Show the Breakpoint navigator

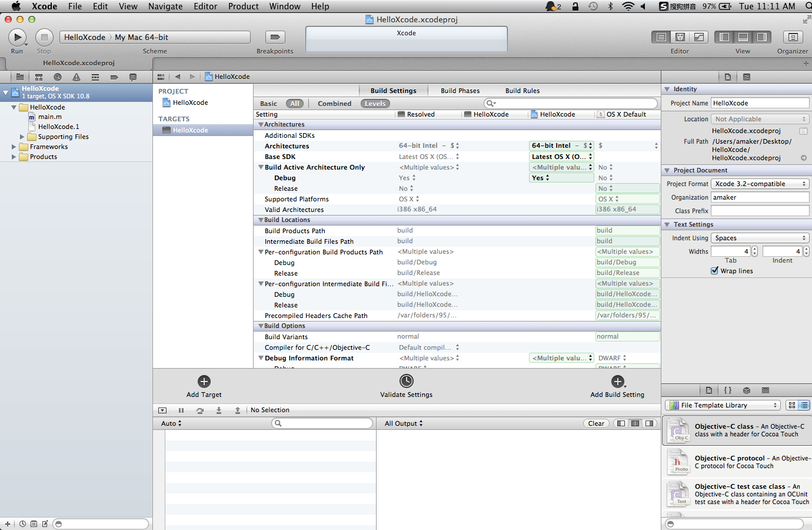114,77
